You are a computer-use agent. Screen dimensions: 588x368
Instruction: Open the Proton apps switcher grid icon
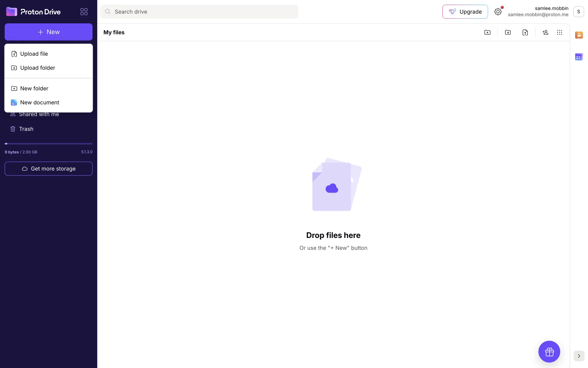pyautogui.click(x=84, y=12)
